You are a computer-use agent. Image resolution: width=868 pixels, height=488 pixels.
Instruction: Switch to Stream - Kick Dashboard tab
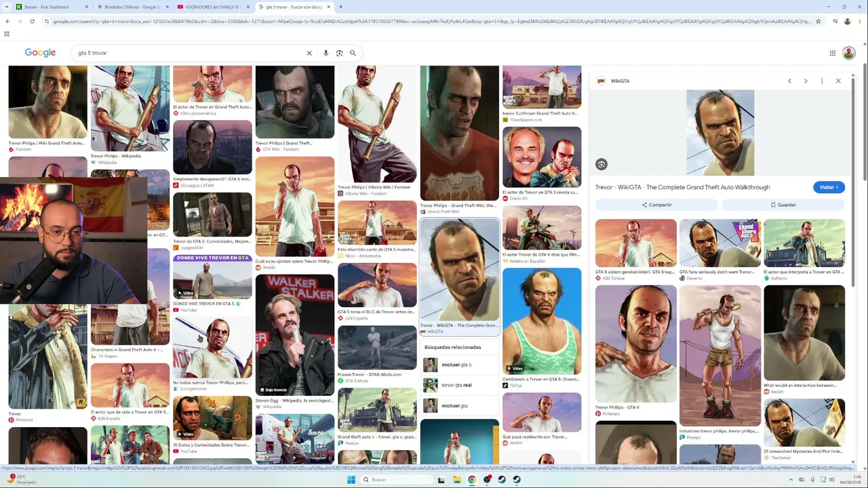tap(49, 7)
